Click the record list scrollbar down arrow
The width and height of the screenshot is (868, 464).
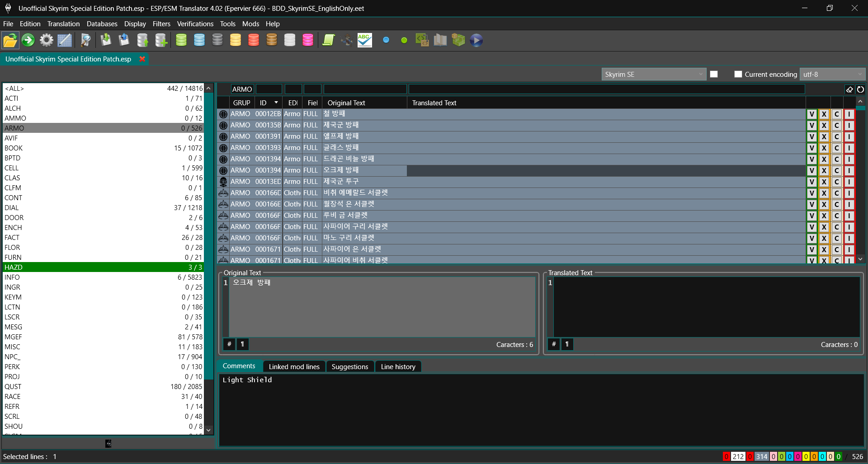point(208,430)
